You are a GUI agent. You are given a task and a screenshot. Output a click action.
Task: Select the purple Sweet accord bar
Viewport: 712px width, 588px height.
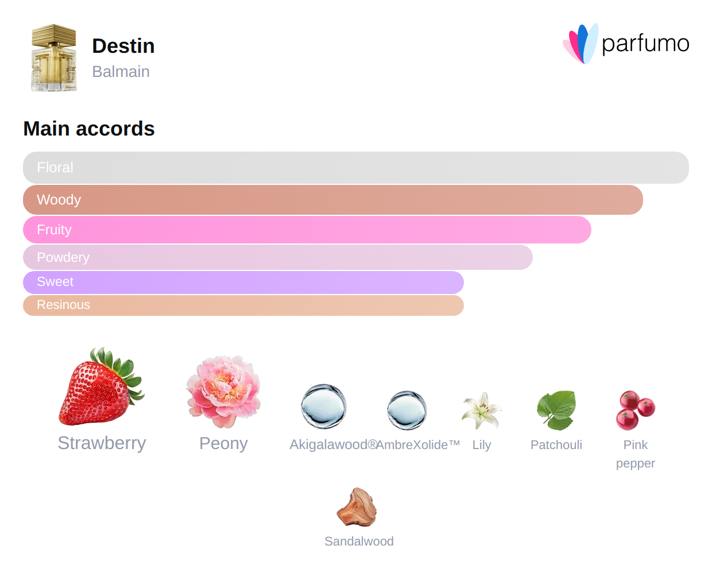(243, 282)
